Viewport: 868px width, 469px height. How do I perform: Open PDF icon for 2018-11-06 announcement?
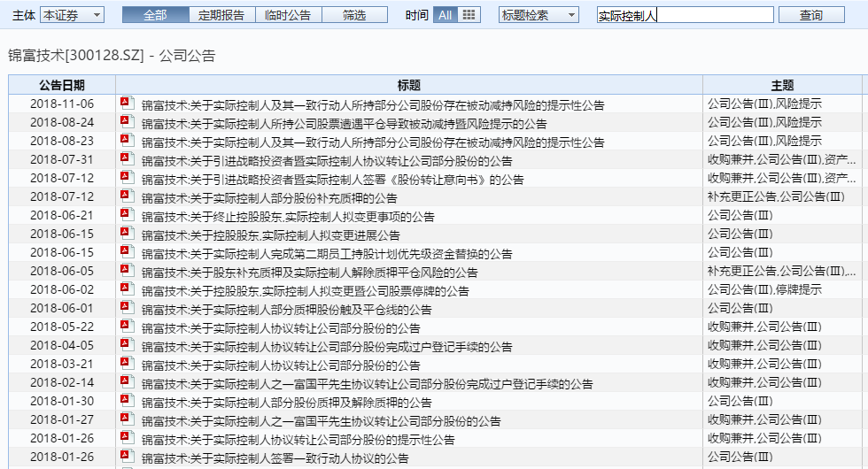128,103
